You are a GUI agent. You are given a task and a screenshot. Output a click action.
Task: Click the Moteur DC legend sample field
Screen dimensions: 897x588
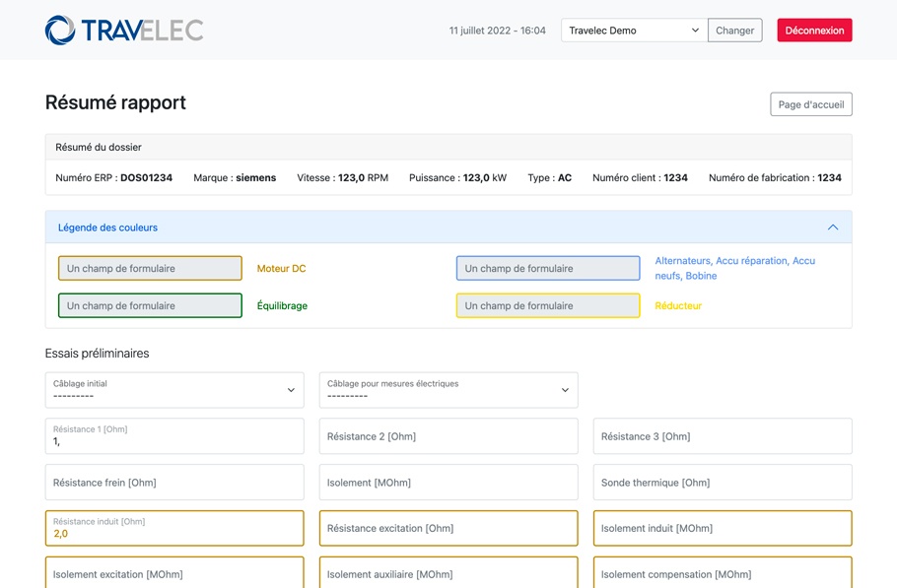click(x=150, y=268)
